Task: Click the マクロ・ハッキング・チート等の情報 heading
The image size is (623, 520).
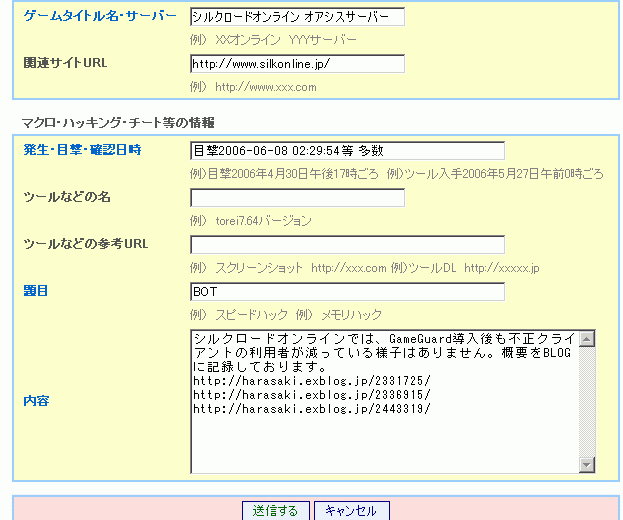Action: [x=118, y=123]
